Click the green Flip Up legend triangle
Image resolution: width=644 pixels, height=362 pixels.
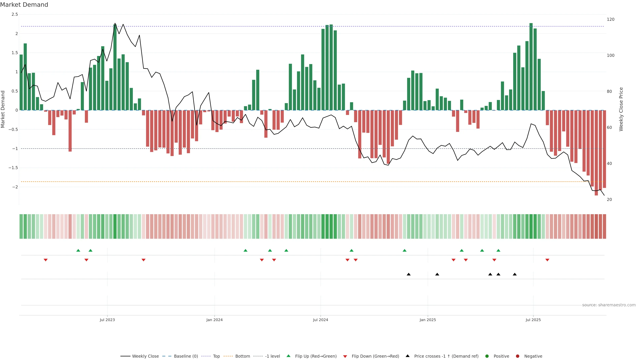click(288, 356)
